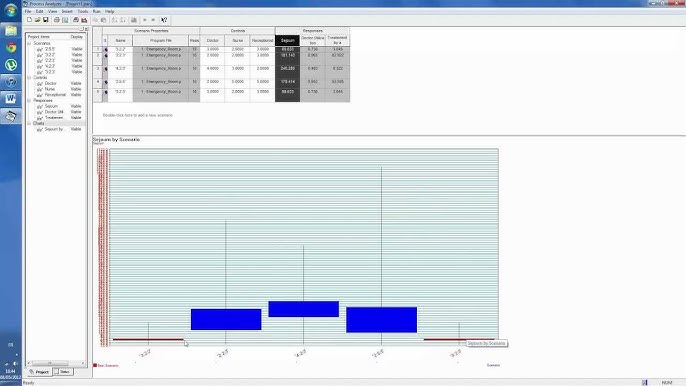Open Windows Explorer from the taskbar
The width and height of the screenshot is (686, 386).
point(11,30)
